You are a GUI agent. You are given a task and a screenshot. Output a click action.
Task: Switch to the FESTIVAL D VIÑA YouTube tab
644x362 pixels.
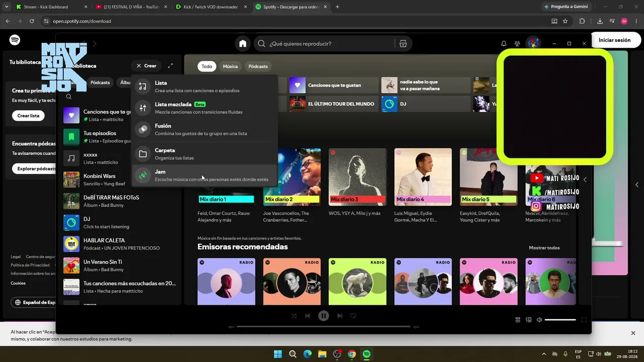click(x=131, y=7)
